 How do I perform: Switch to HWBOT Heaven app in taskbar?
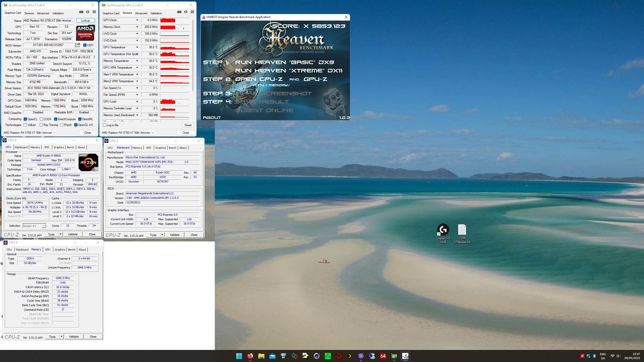tap(405, 356)
